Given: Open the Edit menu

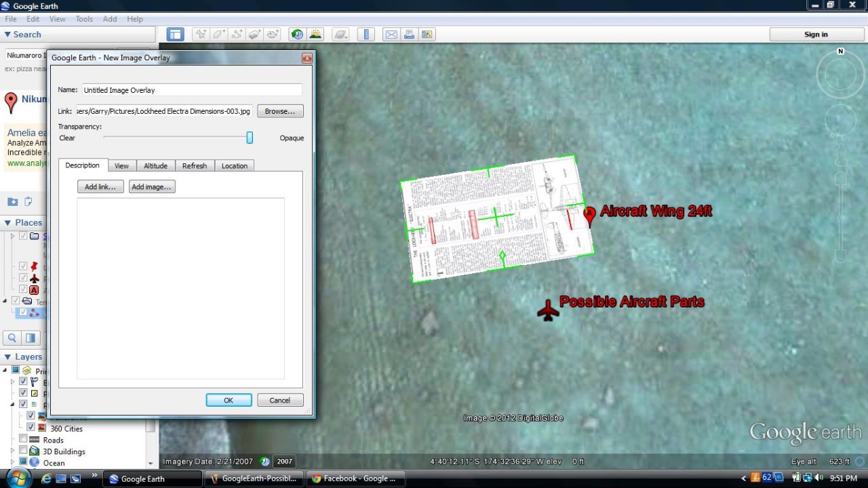Looking at the screenshot, I should [33, 19].
